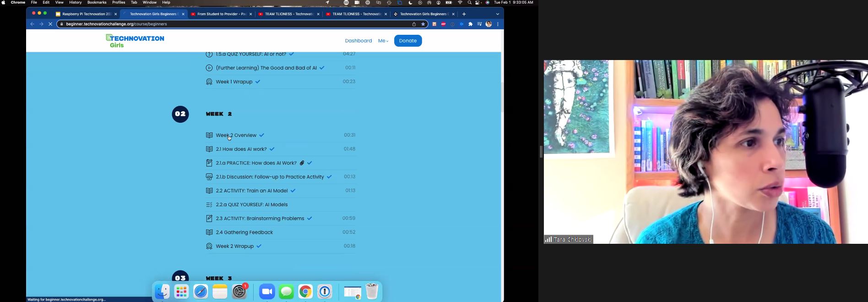This screenshot has height=302, width=868.
Task: Click the 02 Week 2 number badge
Action: (x=180, y=114)
